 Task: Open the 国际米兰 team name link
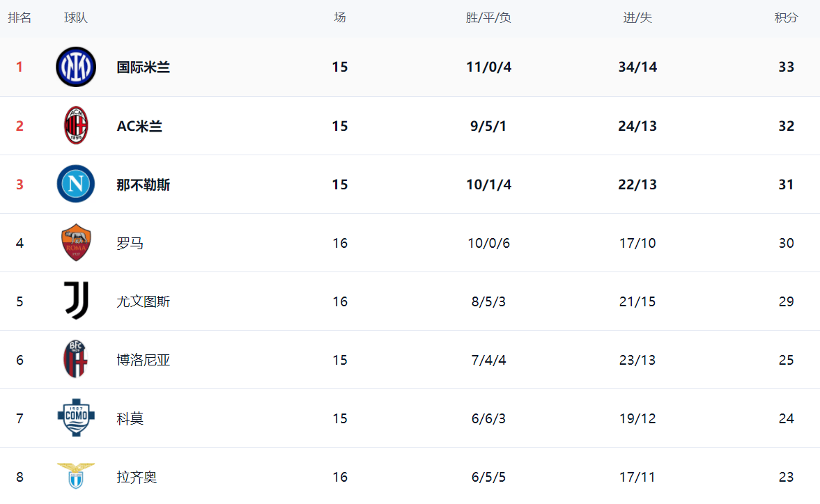pyautogui.click(x=144, y=68)
